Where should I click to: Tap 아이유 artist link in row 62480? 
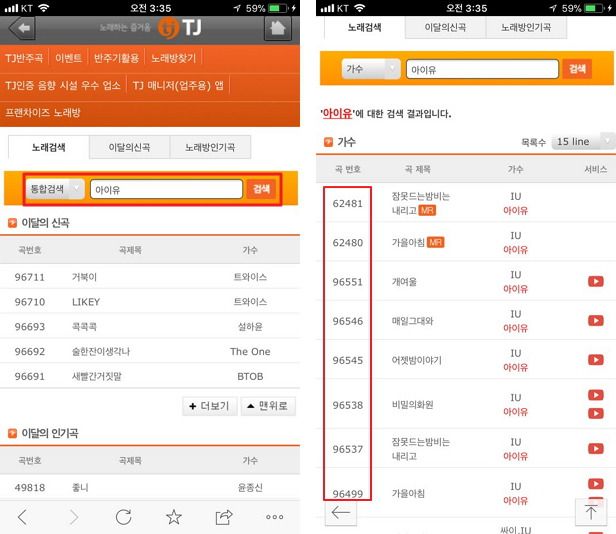point(515,250)
